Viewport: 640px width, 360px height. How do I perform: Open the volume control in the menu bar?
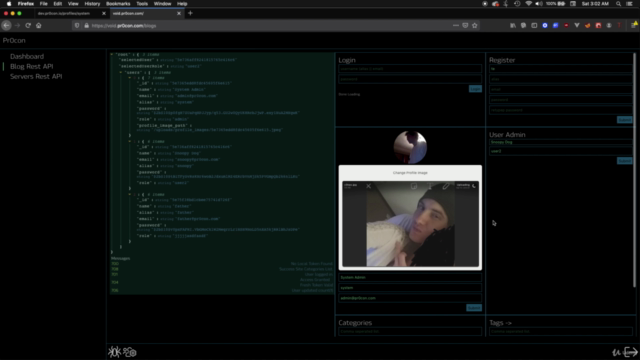[539, 4]
